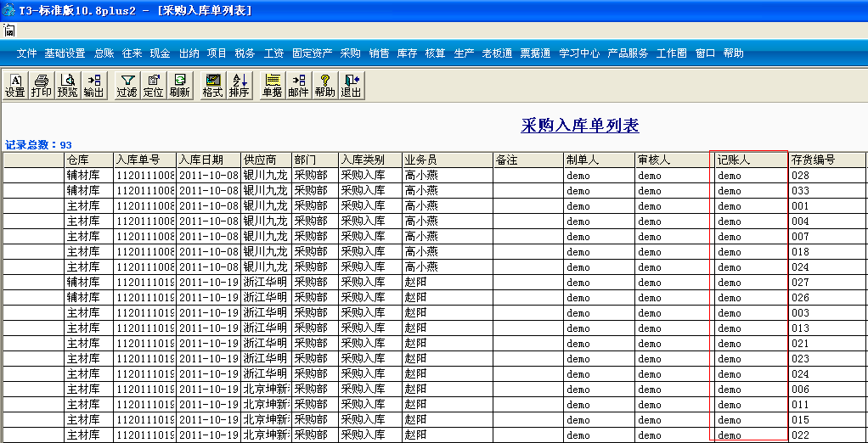868x443 pixels.
Task: Click the 部门 column header
Action: 314,160
